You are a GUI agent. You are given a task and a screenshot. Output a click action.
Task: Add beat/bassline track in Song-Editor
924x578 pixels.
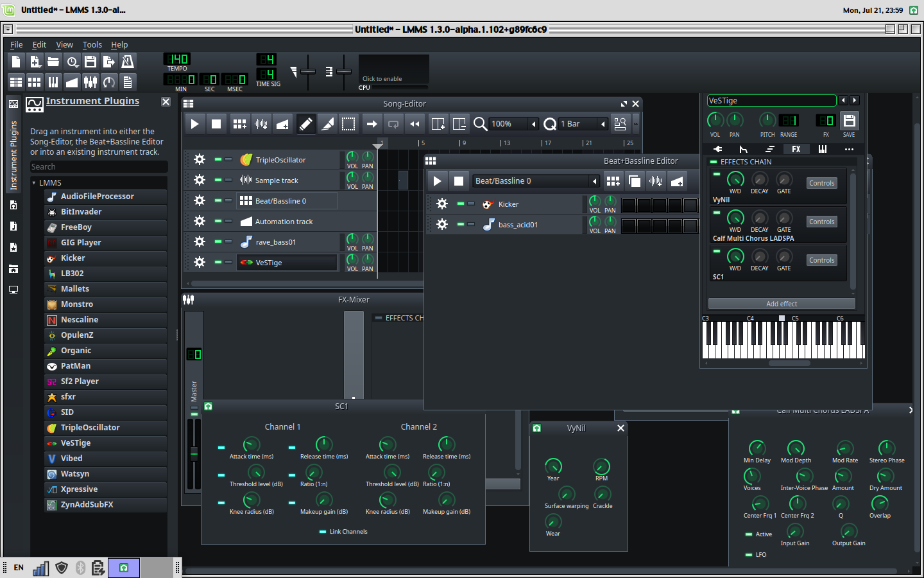pyautogui.click(x=239, y=124)
